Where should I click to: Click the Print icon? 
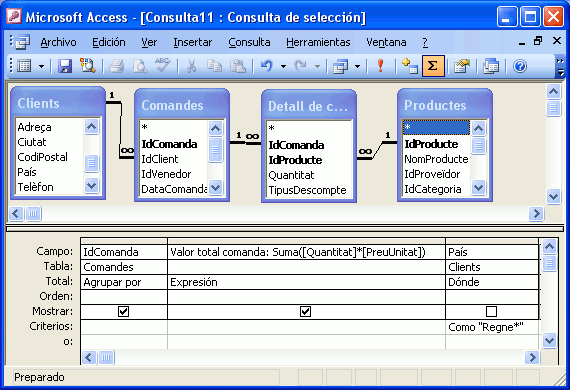(x=117, y=67)
